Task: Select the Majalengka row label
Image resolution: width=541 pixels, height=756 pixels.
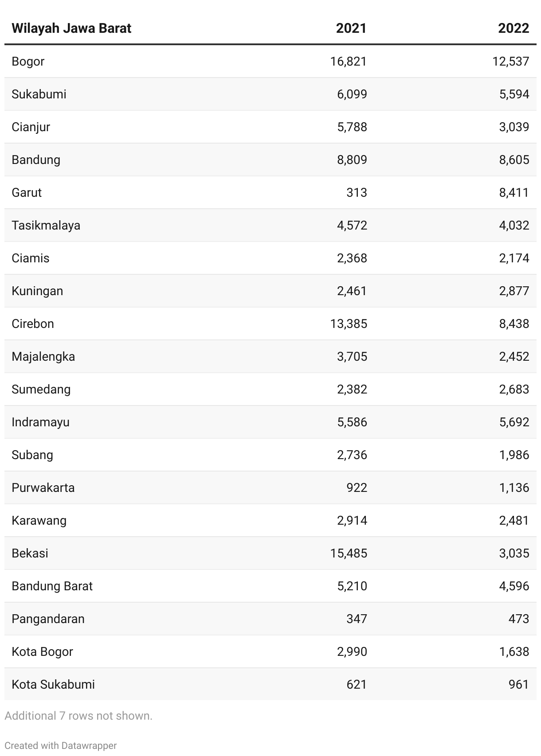Action: [43, 356]
